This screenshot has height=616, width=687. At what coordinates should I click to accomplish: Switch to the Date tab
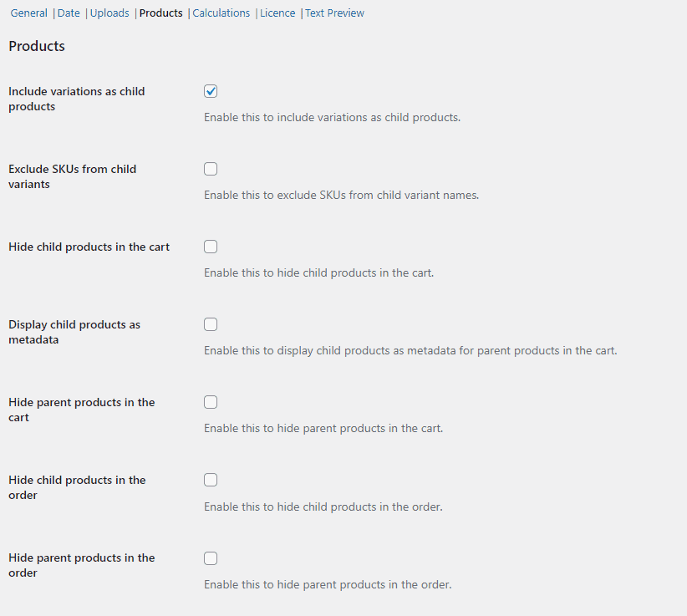[69, 13]
